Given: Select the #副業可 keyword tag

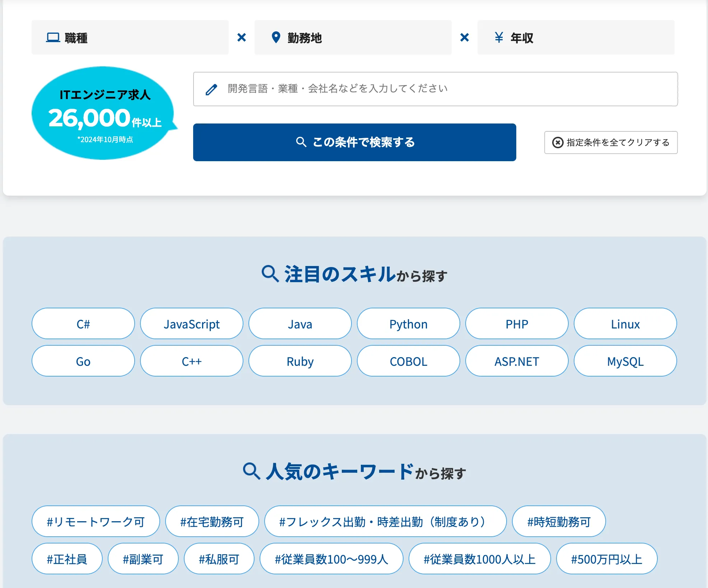Looking at the screenshot, I should pos(143,559).
